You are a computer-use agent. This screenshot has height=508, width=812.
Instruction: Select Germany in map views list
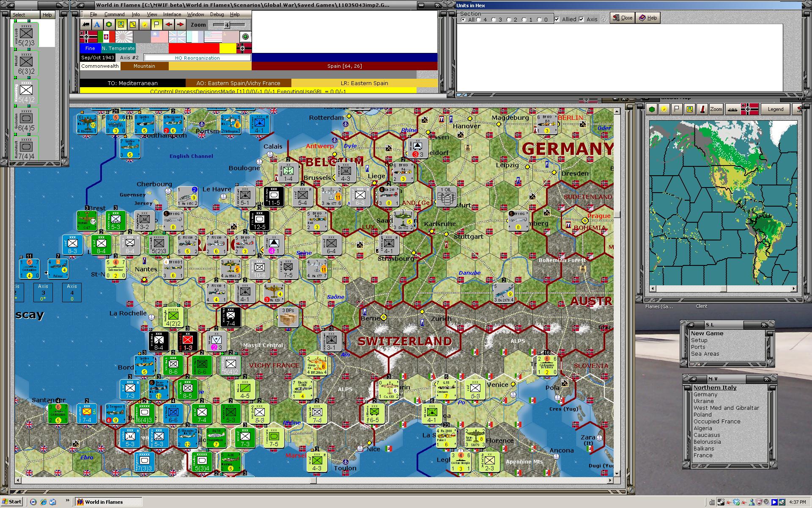705,394
